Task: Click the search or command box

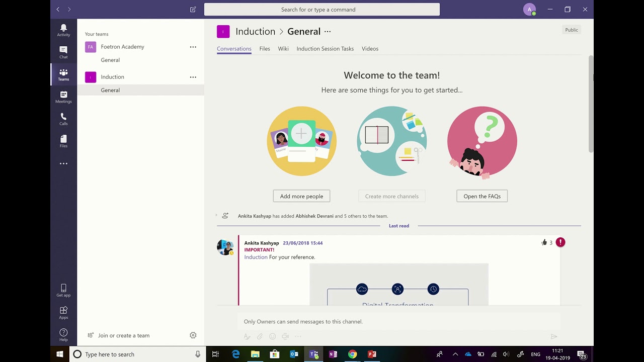Action: coord(322,9)
